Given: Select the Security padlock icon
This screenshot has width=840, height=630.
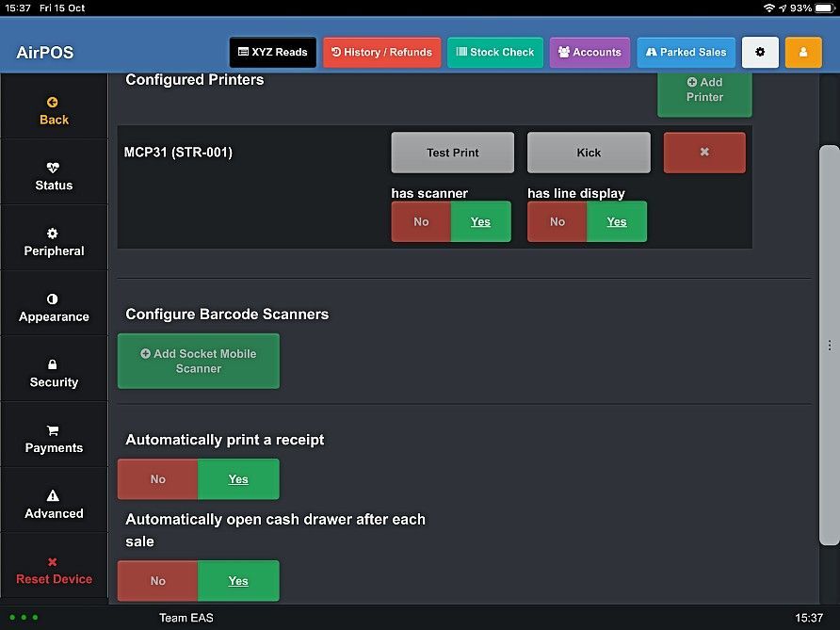Looking at the screenshot, I should click(54, 369).
